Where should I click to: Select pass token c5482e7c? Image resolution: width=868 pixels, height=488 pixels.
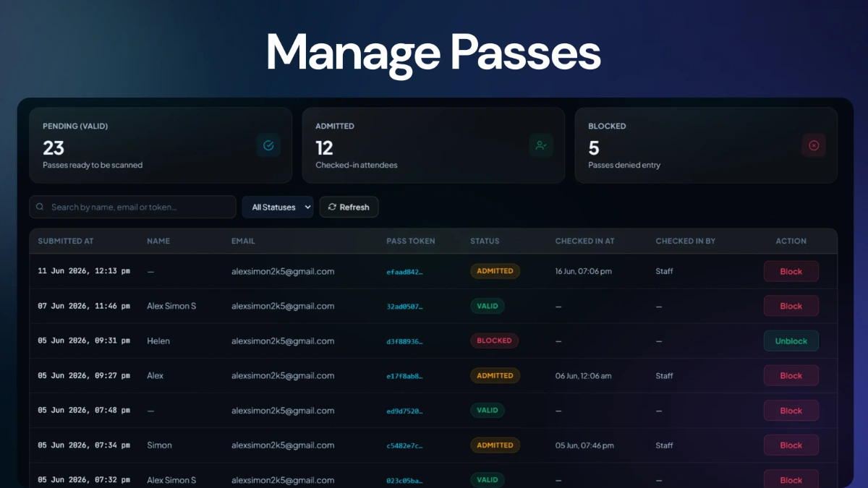[x=405, y=445]
